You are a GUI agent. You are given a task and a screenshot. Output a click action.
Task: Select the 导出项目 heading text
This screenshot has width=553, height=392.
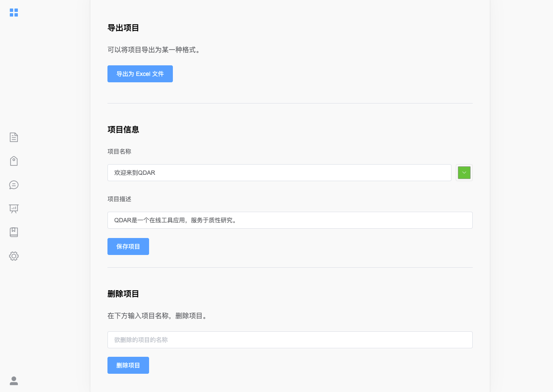click(x=124, y=28)
